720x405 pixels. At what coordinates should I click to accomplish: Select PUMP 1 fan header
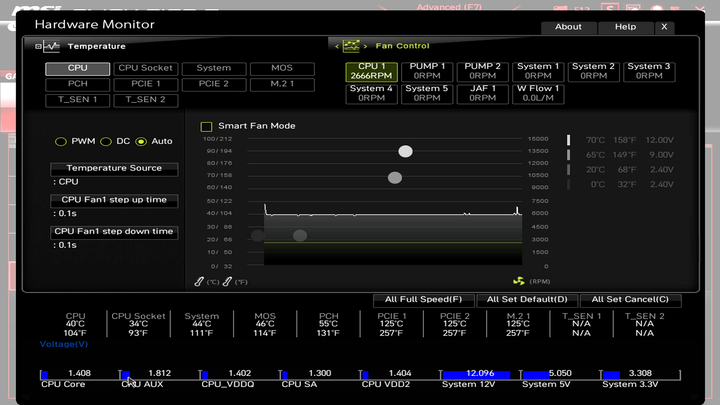[427, 72]
